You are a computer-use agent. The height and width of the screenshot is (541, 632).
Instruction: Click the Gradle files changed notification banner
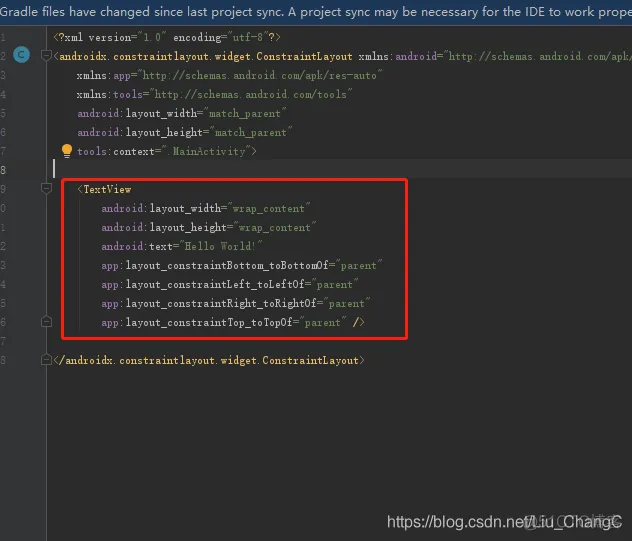316,12
